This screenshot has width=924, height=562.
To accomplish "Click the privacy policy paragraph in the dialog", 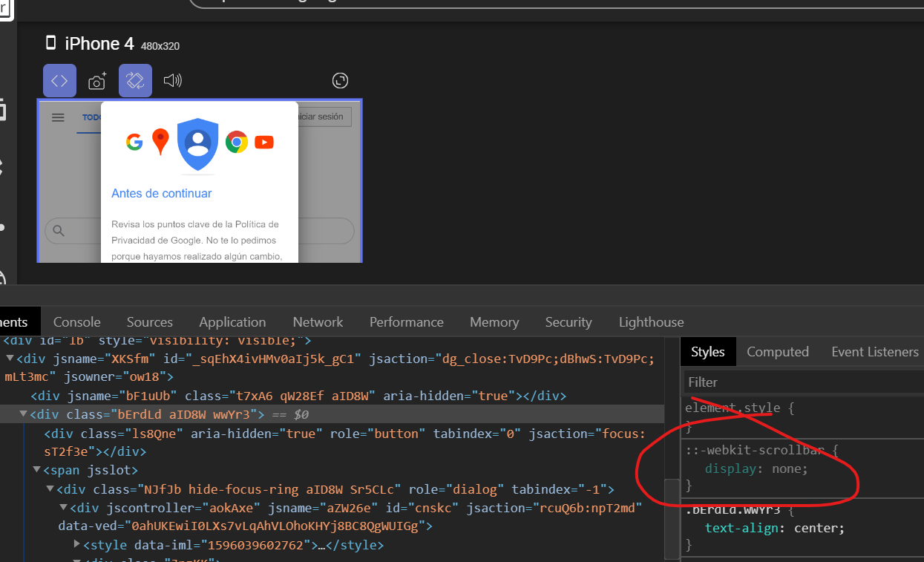I will (x=195, y=240).
